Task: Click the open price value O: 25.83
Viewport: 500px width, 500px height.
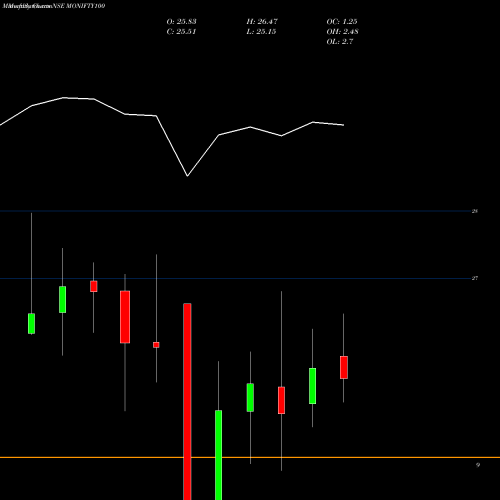Action: [x=181, y=22]
